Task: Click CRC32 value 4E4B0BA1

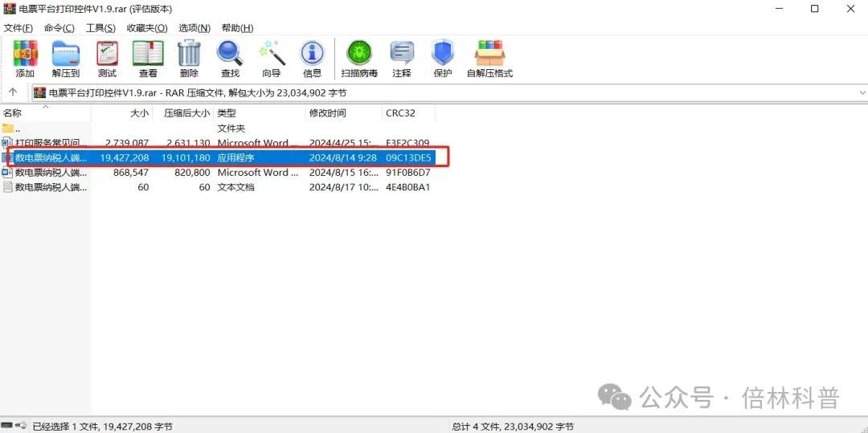Action: point(408,187)
